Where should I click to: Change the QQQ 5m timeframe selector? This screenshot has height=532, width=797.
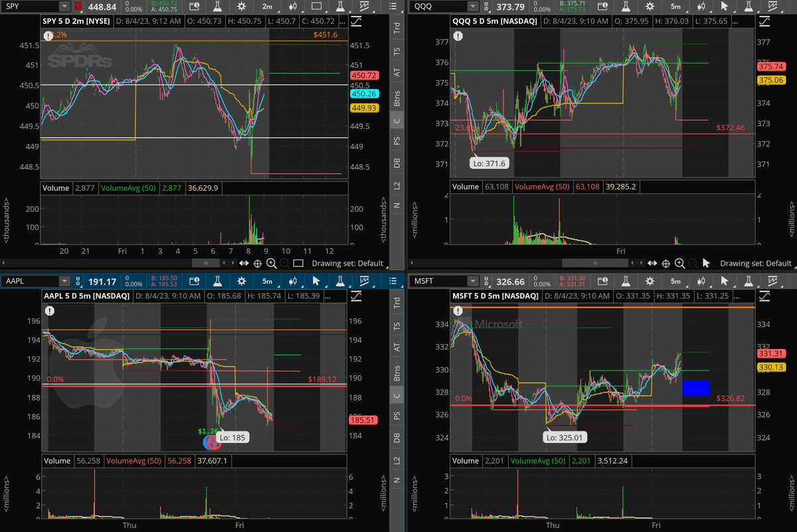675,7
